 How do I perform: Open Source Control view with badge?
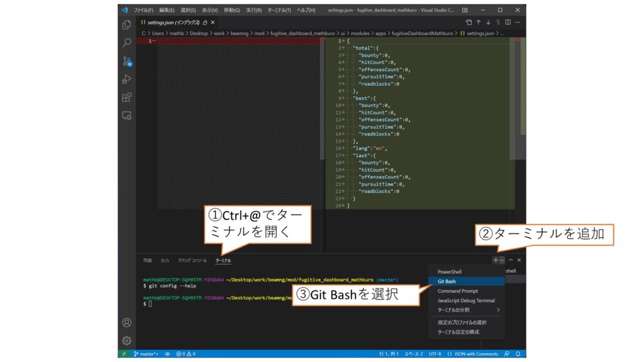126,61
